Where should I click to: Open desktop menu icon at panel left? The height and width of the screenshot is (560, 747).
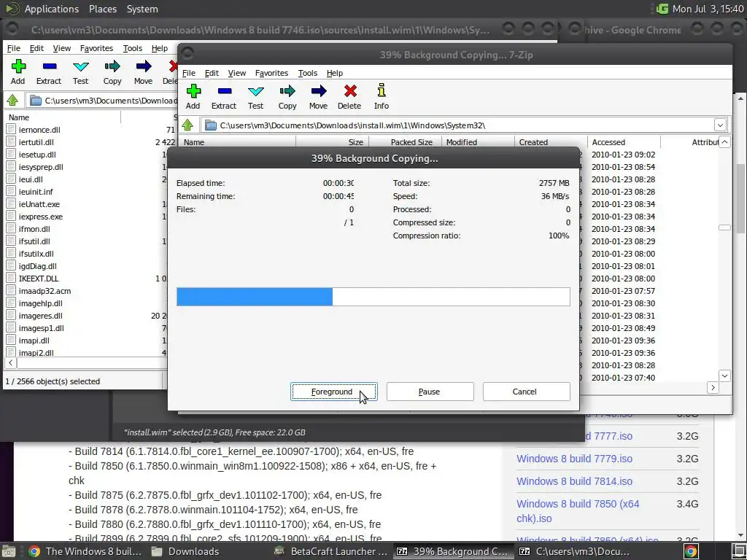(12, 9)
